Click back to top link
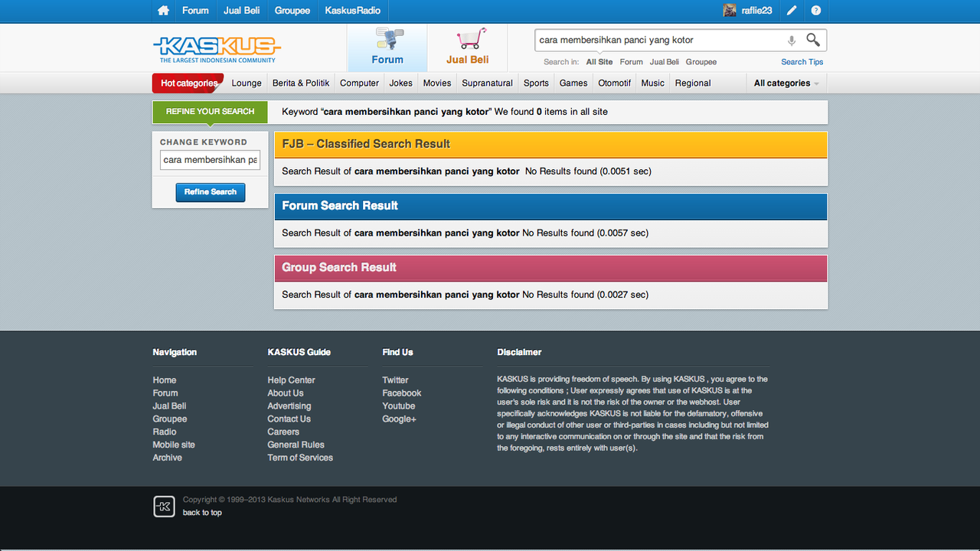This screenshot has height=551, width=980. pyautogui.click(x=202, y=513)
